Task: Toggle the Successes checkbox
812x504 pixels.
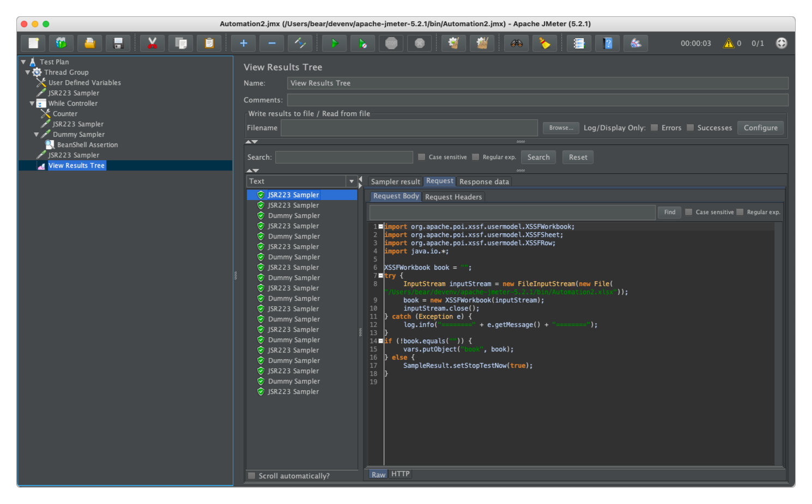Action: [x=690, y=127]
